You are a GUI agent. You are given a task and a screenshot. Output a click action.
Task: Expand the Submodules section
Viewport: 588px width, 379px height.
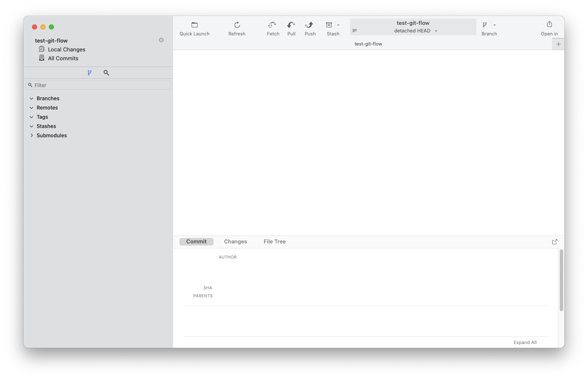(x=32, y=135)
